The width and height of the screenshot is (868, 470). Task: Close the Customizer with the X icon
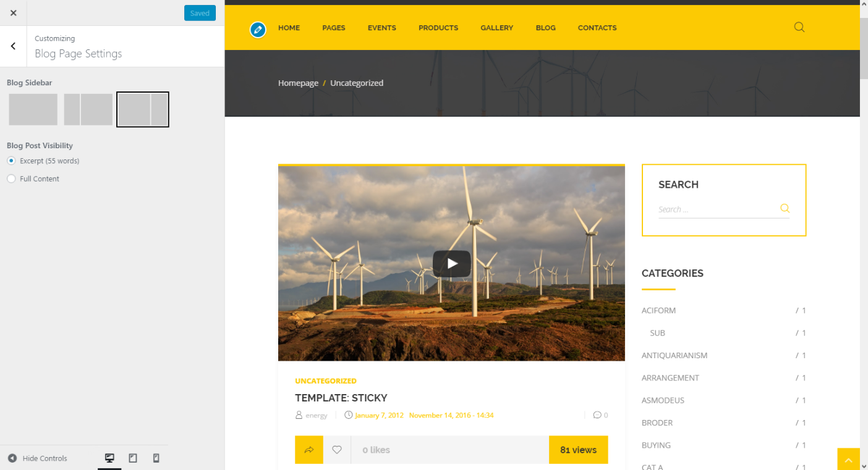pos(13,13)
